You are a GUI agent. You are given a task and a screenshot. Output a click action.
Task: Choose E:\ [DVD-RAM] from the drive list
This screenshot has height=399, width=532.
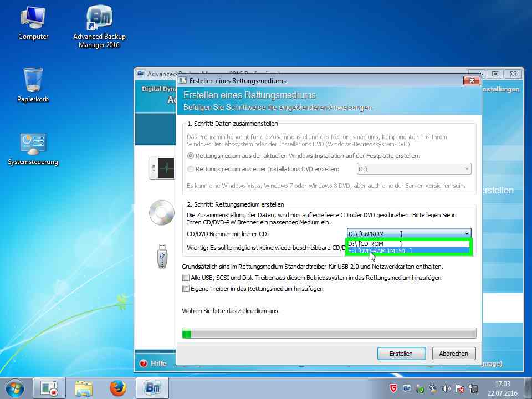[x=408, y=250]
